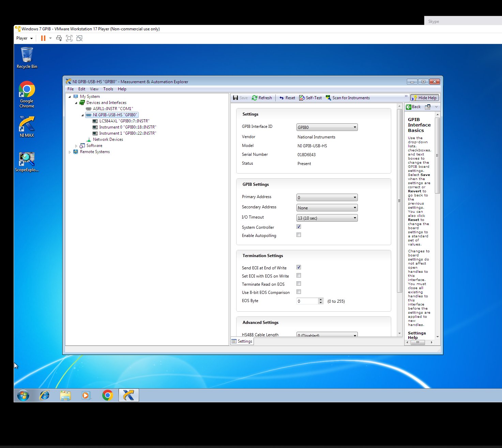This screenshot has height=448, width=502.
Task: Launch Google Chrome from the desktop shortcut
Action: pyautogui.click(x=27, y=94)
